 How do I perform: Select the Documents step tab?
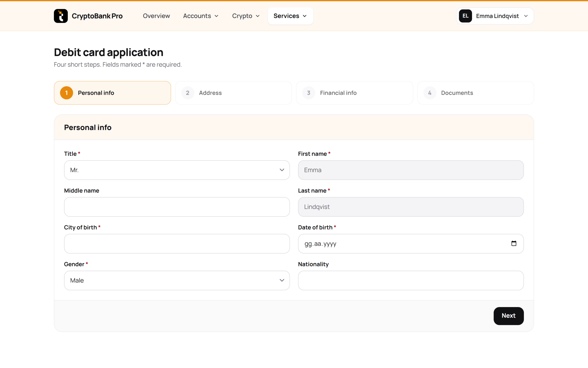pyautogui.click(x=475, y=93)
